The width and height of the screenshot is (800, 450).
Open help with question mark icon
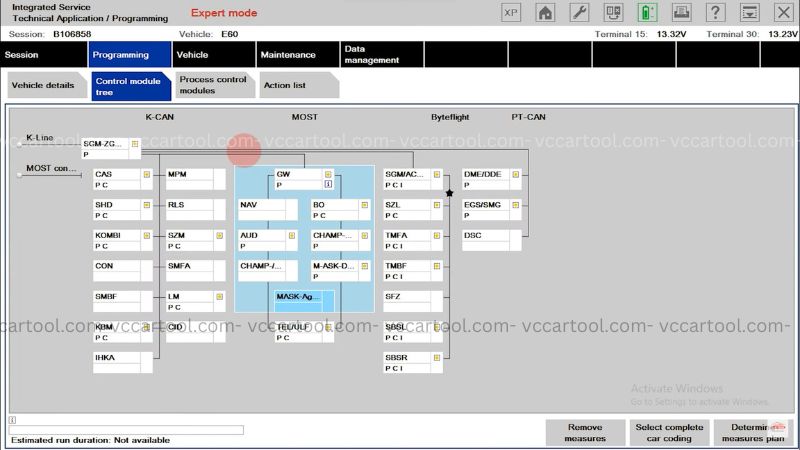click(715, 13)
